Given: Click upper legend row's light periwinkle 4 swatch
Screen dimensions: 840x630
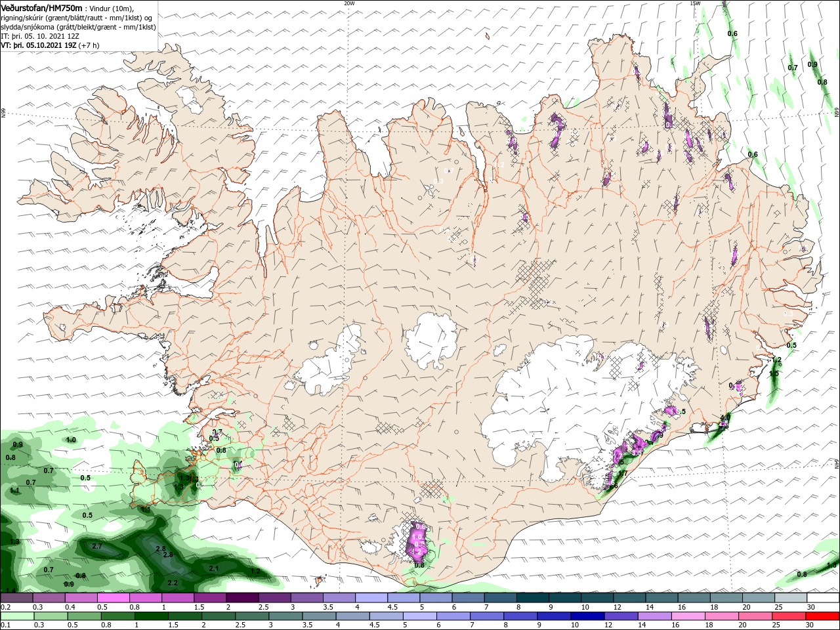Looking at the screenshot, I should click(x=371, y=598).
